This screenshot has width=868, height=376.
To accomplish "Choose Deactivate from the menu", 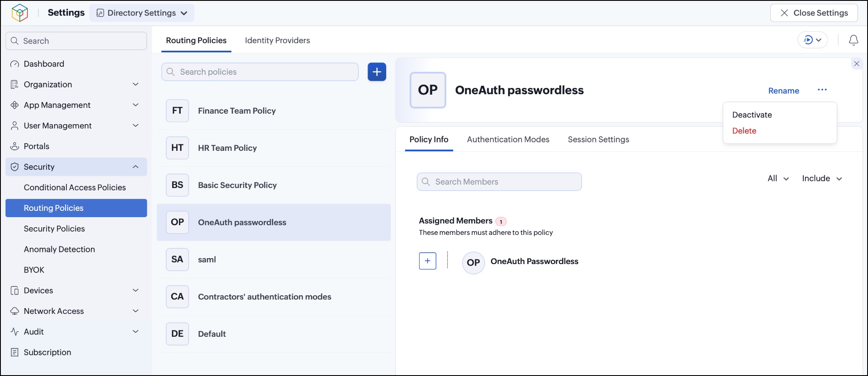I will click(x=752, y=115).
